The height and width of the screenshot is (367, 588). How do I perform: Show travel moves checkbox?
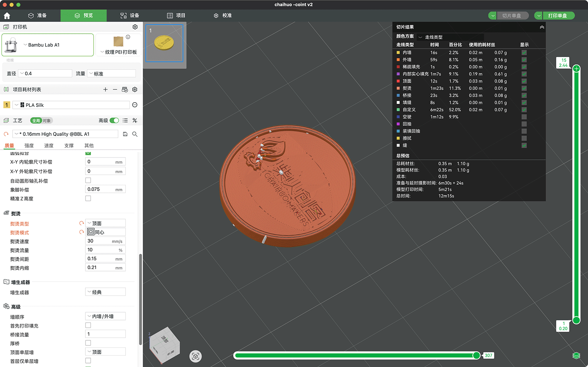click(x=524, y=117)
